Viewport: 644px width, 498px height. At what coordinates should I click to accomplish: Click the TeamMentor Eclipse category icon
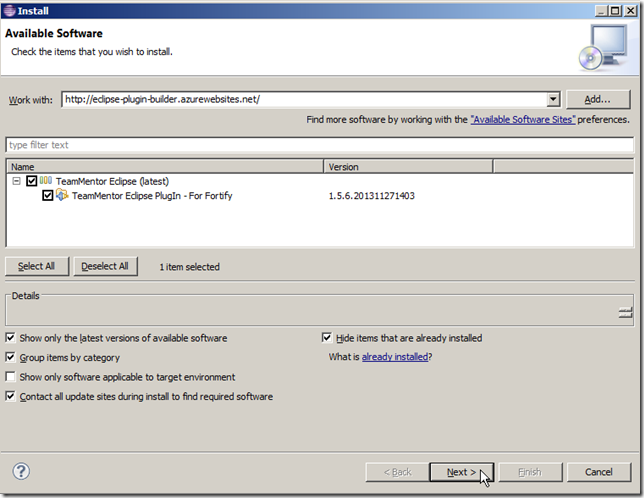[46, 181]
